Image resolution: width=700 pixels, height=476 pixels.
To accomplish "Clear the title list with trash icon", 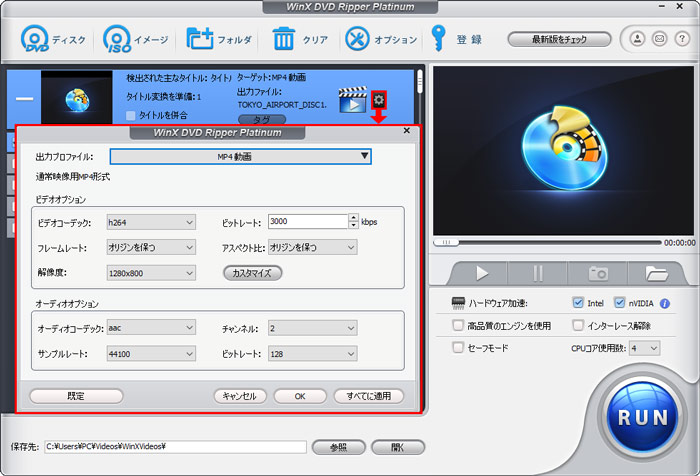I will point(283,39).
